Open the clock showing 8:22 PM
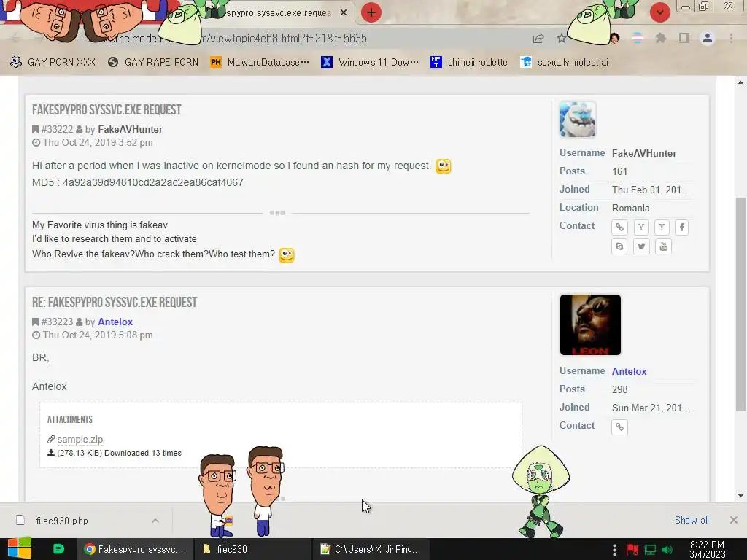 click(x=708, y=550)
